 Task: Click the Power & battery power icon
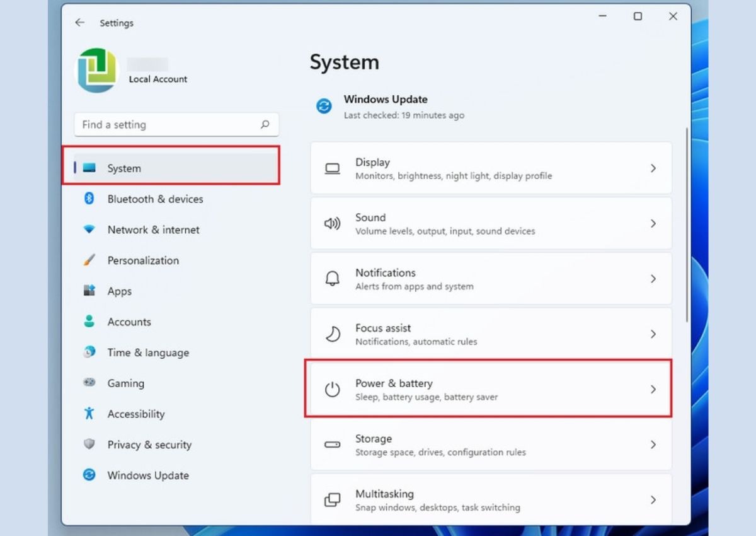coord(332,389)
